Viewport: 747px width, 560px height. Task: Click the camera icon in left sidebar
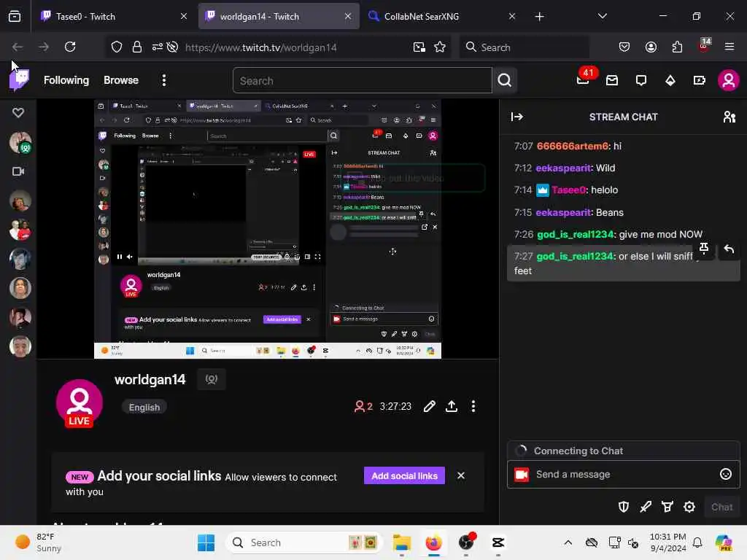18,171
